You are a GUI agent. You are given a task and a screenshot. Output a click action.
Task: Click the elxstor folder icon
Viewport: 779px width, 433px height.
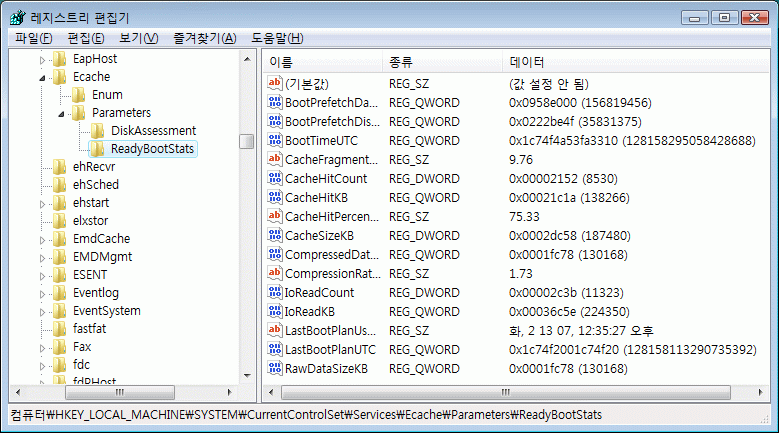pos(60,220)
